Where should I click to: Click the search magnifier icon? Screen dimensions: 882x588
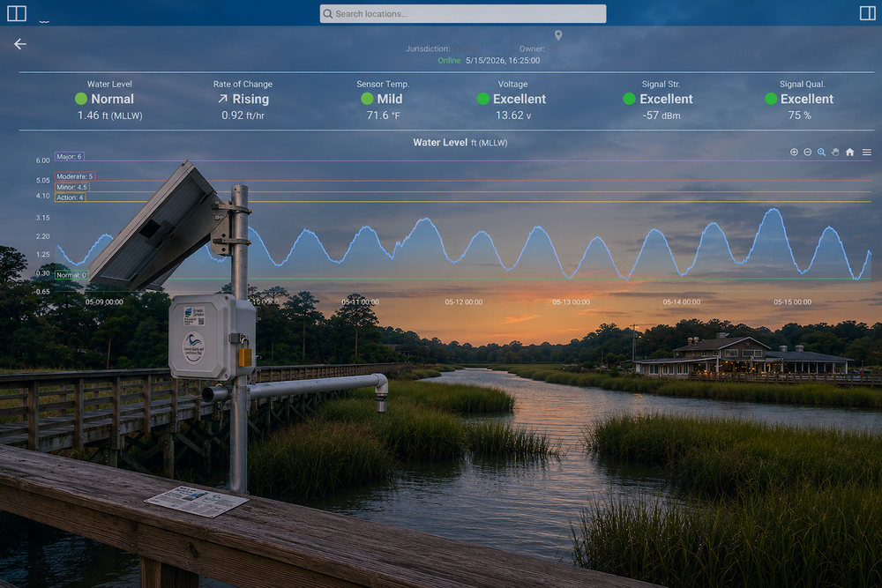click(327, 14)
